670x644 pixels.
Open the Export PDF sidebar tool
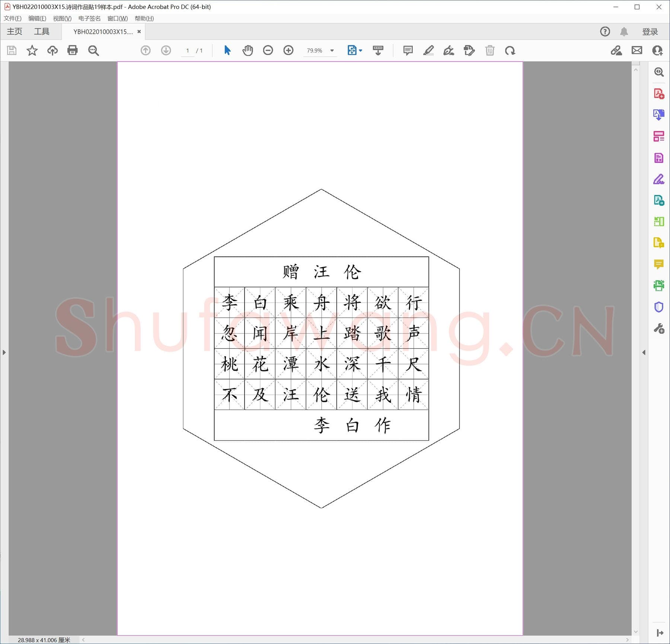coord(659,115)
